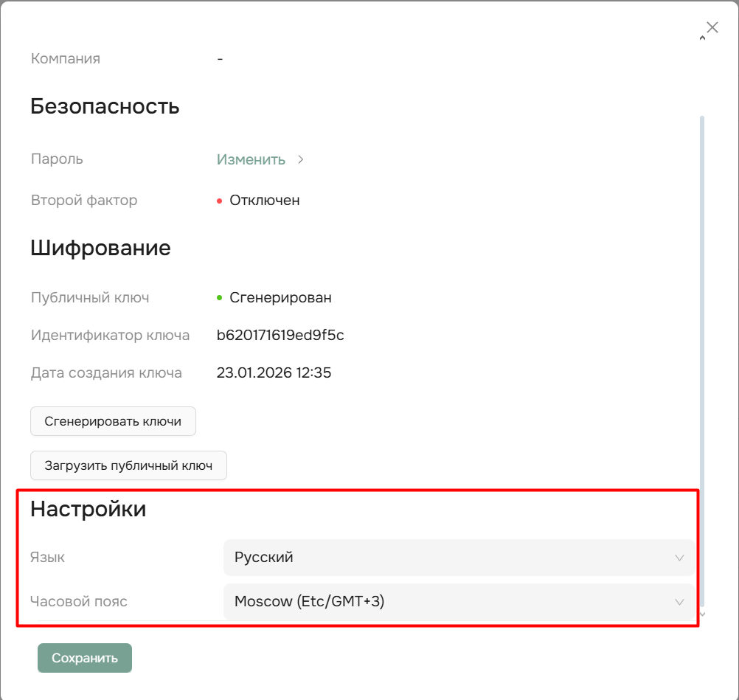Click the scroll down arrow at bottom right

702,614
